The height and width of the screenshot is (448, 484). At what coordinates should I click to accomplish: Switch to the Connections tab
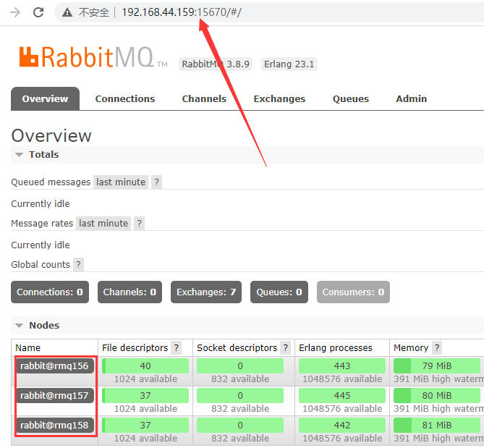tap(125, 99)
